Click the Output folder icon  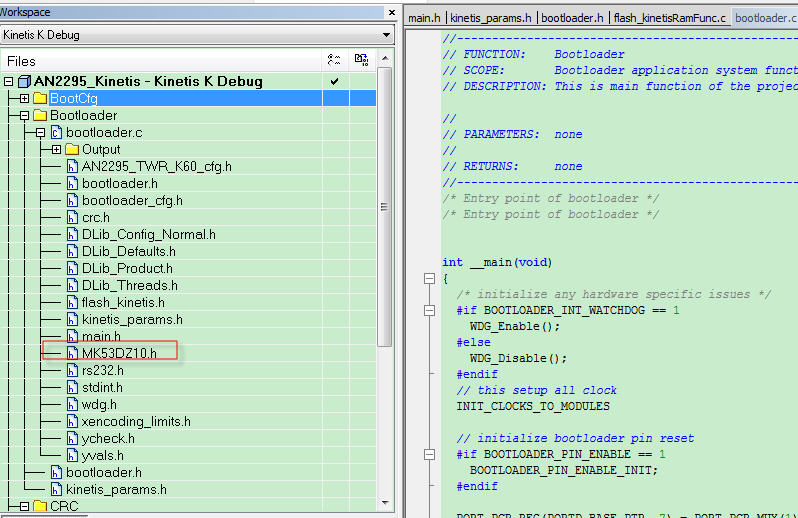pyautogui.click(x=72, y=150)
